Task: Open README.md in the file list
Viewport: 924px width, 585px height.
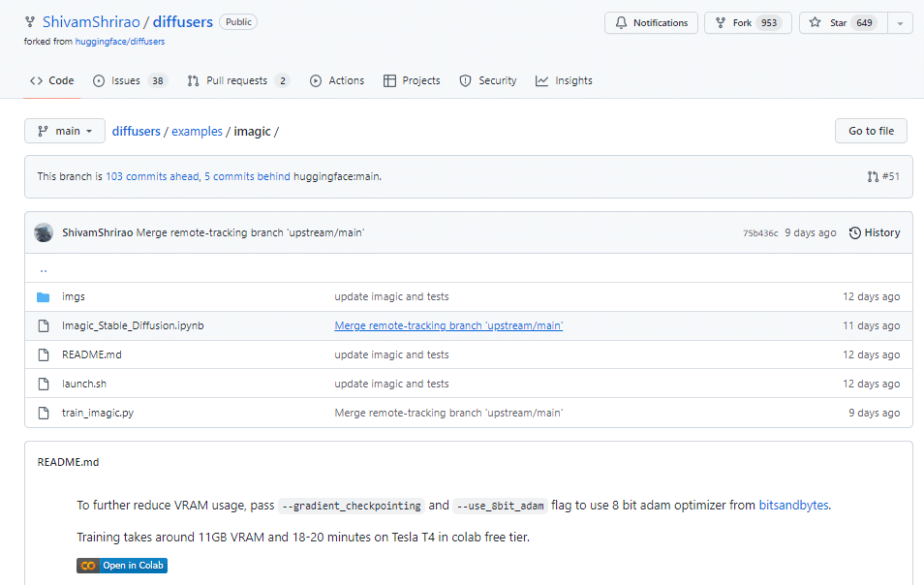Action: coord(91,354)
